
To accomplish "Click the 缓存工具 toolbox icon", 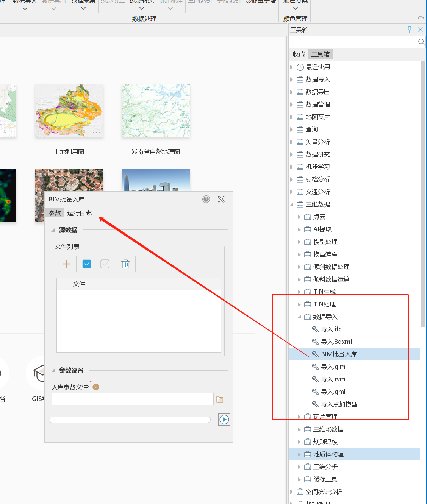I will pos(308,479).
